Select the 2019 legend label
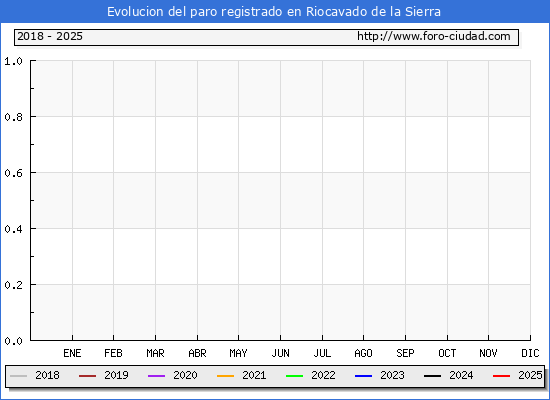This screenshot has width=550, height=400. [116, 375]
